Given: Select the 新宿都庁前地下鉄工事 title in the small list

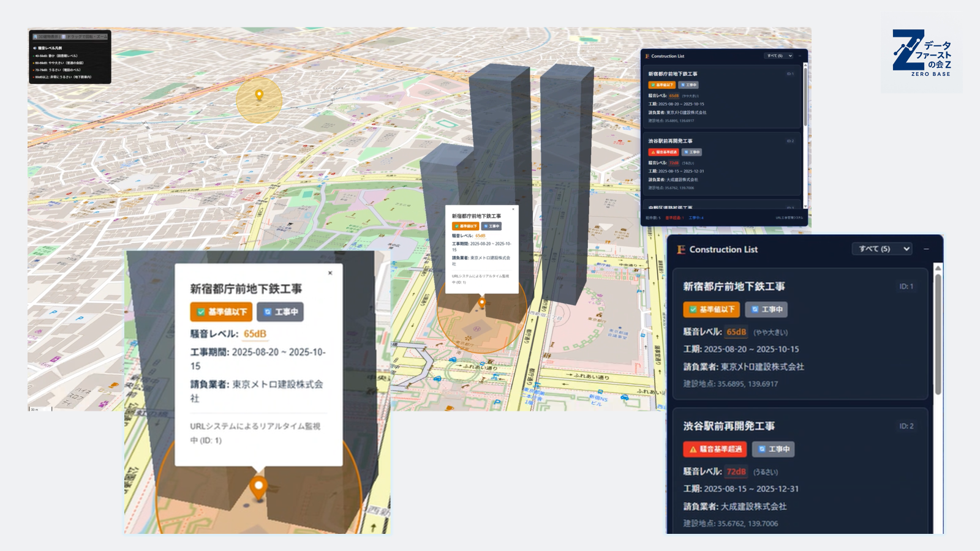Looking at the screenshot, I should point(673,74).
